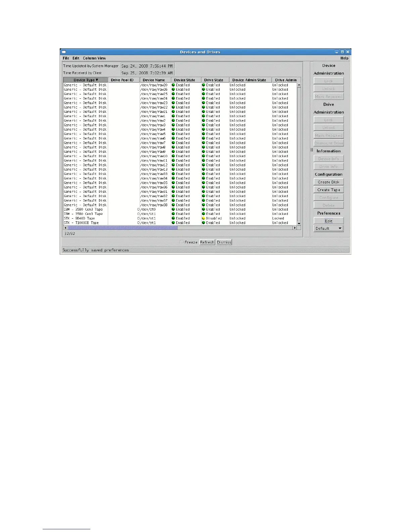Screen dimensions: 411x532
Task: Select the STK - T10000B Tape row
Action: tap(180, 223)
